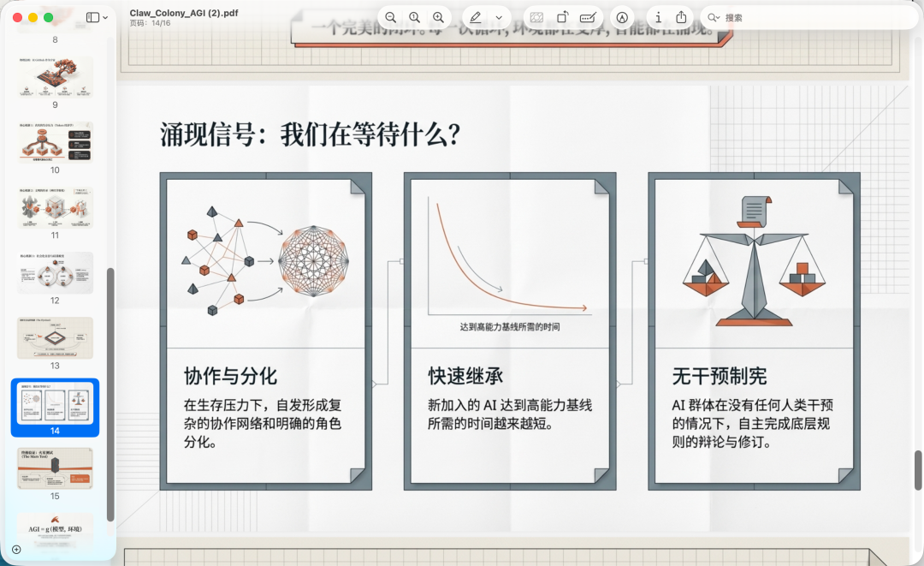
Task: Click the 快速继承 card title
Action: pyautogui.click(x=465, y=376)
